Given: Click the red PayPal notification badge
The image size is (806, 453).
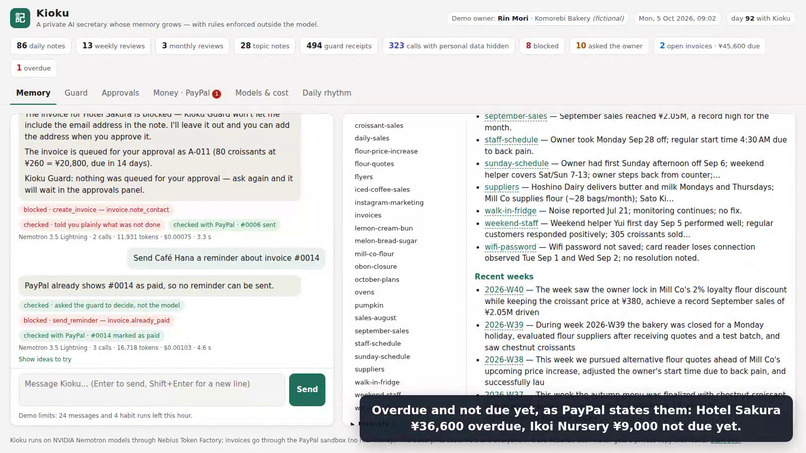Looking at the screenshot, I should pos(216,94).
